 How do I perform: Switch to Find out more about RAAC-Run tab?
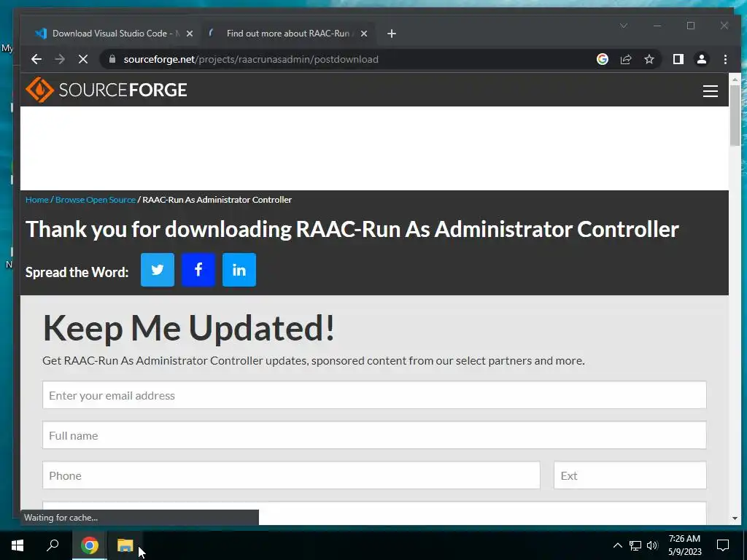point(287,34)
